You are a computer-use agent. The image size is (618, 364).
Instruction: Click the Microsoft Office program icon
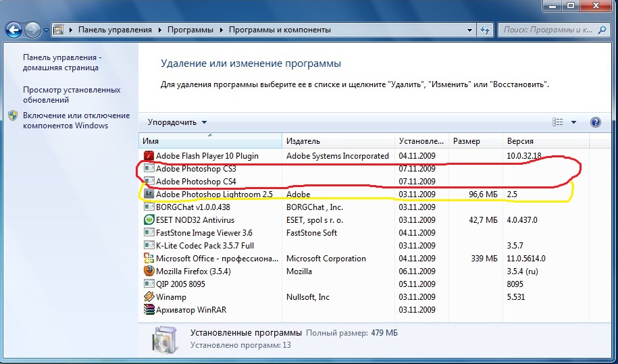(149, 259)
